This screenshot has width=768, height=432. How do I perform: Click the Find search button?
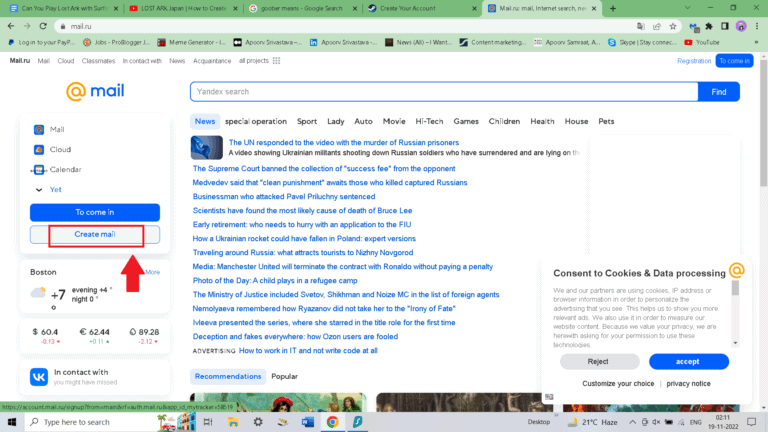(719, 92)
